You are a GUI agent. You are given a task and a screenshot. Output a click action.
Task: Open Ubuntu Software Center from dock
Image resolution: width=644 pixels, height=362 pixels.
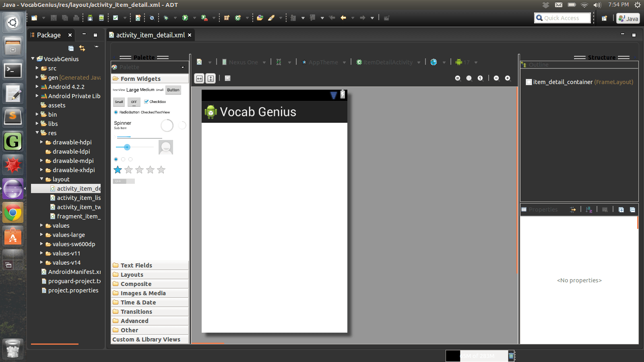[x=13, y=237]
